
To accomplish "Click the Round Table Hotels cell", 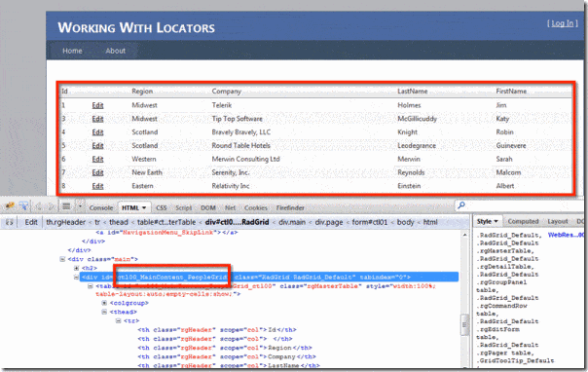I will pos(240,146).
